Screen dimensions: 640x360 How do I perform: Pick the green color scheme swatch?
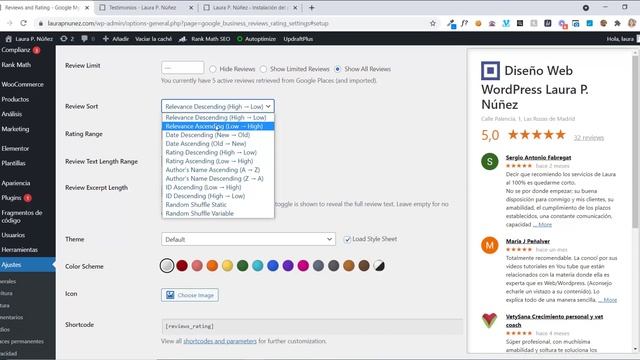[242, 266]
